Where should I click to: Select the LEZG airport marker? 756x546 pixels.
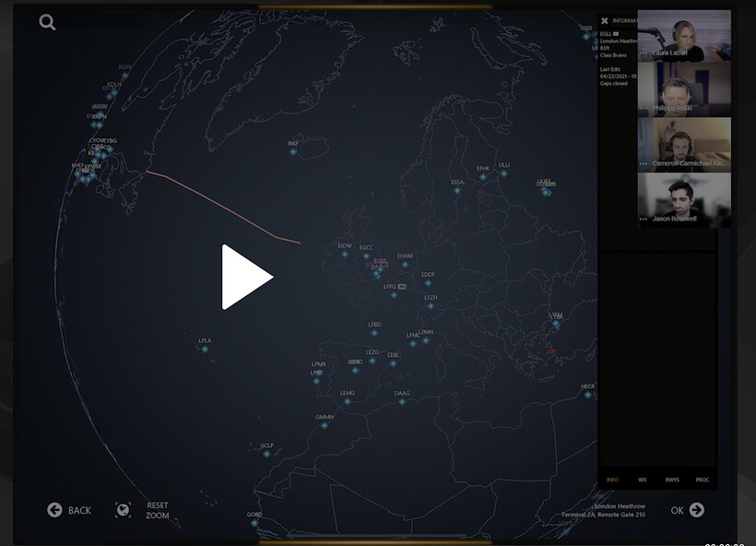[x=372, y=361]
